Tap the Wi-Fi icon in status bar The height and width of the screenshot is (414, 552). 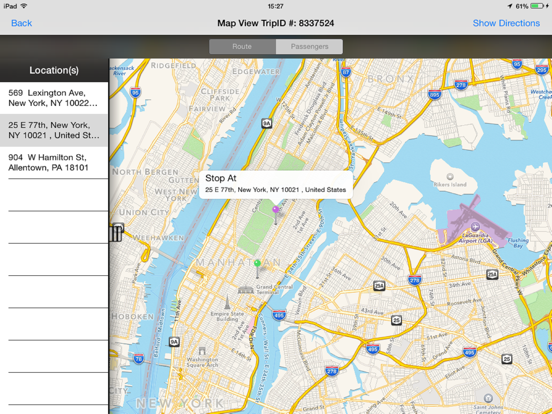[x=24, y=6]
